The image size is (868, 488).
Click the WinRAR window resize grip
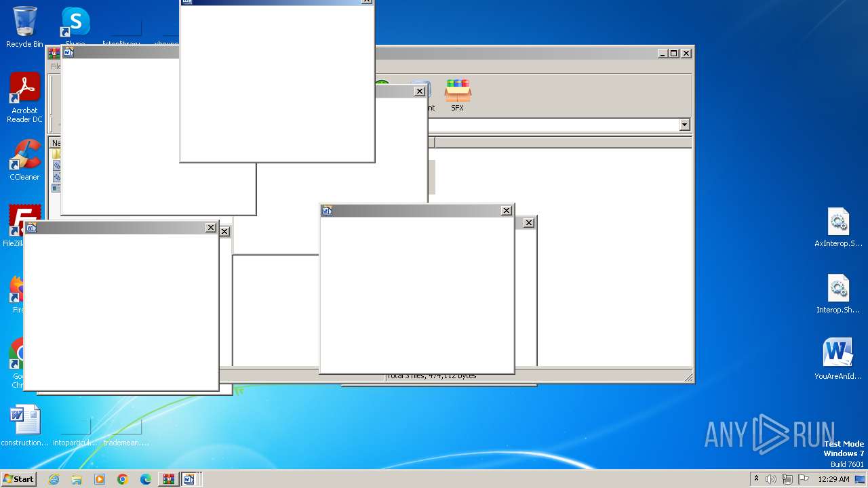click(x=688, y=377)
